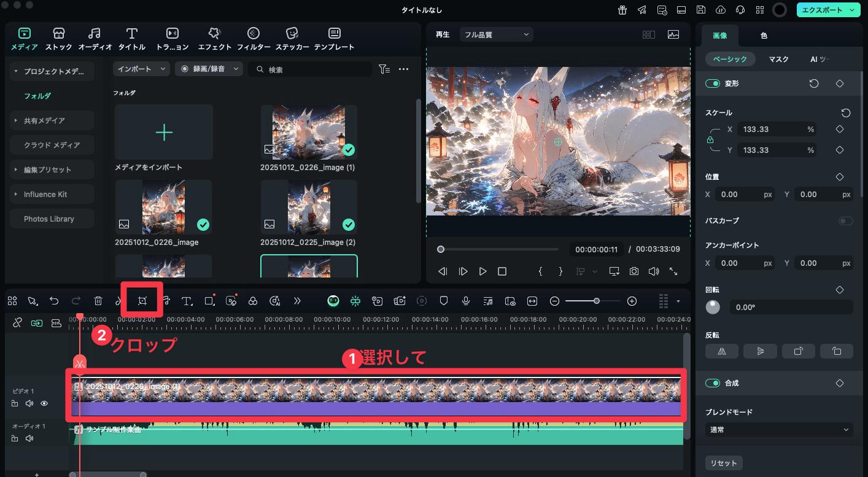Click the リセット (Reset) button
Image resolution: width=868 pixels, height=477 pixels.
click(x=723, y=463)
